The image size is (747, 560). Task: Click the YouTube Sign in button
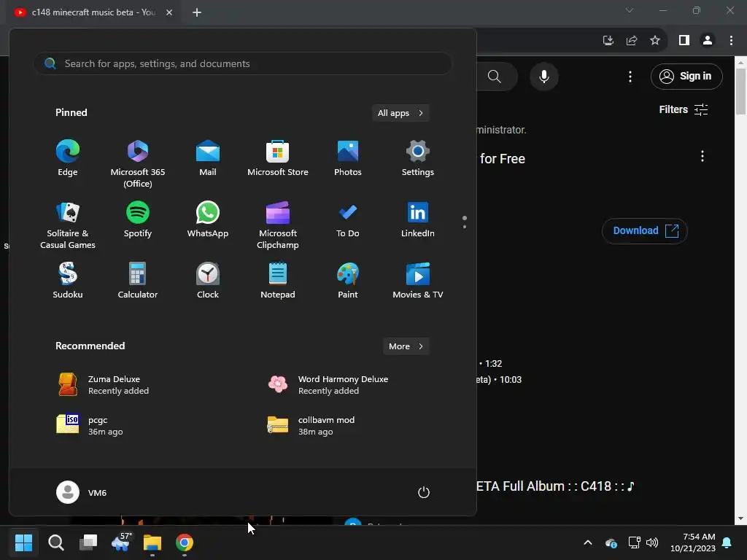(x=686, y=76)
